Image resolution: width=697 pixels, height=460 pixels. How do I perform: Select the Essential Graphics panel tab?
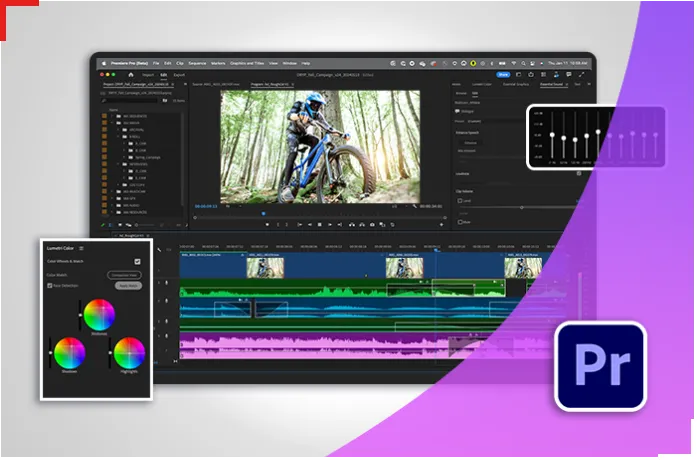click(516, 84)
